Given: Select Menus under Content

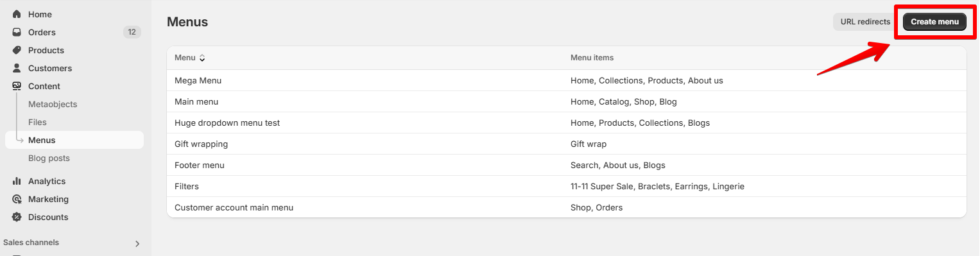Looking at the screenshot, I should [74, 140].
